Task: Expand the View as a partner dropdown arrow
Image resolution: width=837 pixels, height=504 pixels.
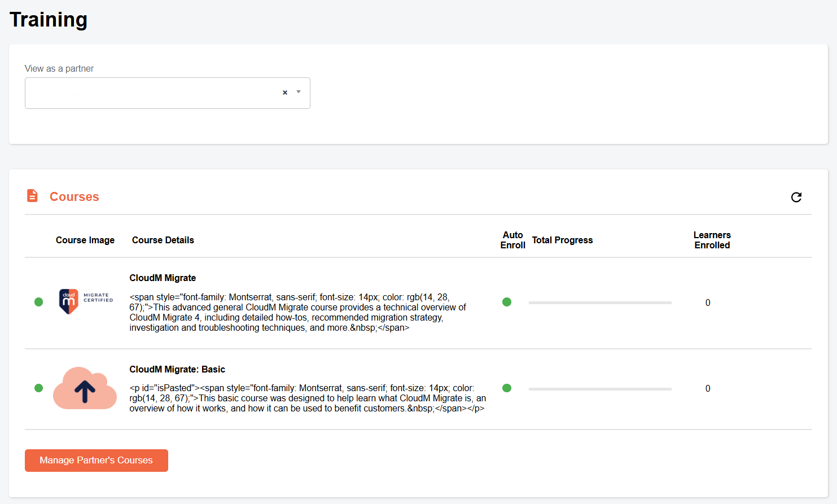Action: click(x=299, y=92)
